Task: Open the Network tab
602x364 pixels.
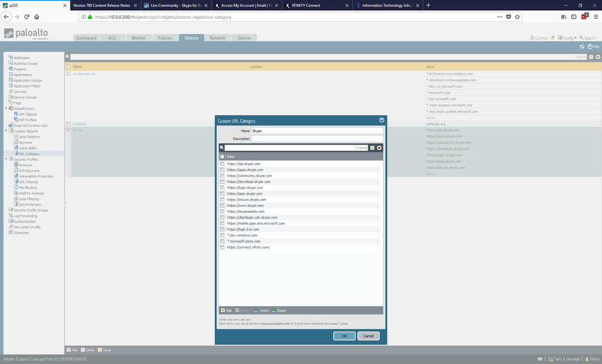Action: click(x=218, y=38)
